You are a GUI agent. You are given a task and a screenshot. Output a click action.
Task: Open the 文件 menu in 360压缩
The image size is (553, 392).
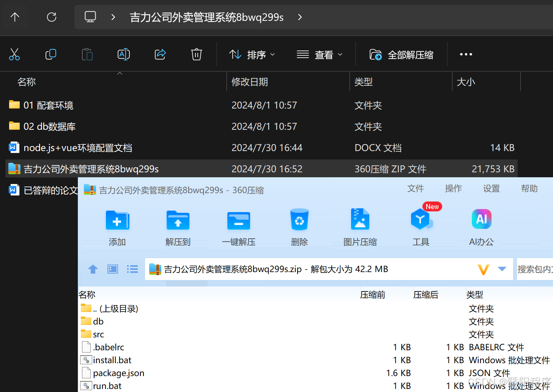click(416, 189)
